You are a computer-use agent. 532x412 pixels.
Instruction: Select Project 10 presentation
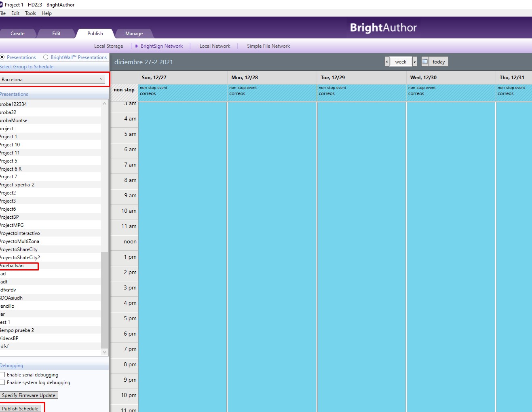point(50,145)
